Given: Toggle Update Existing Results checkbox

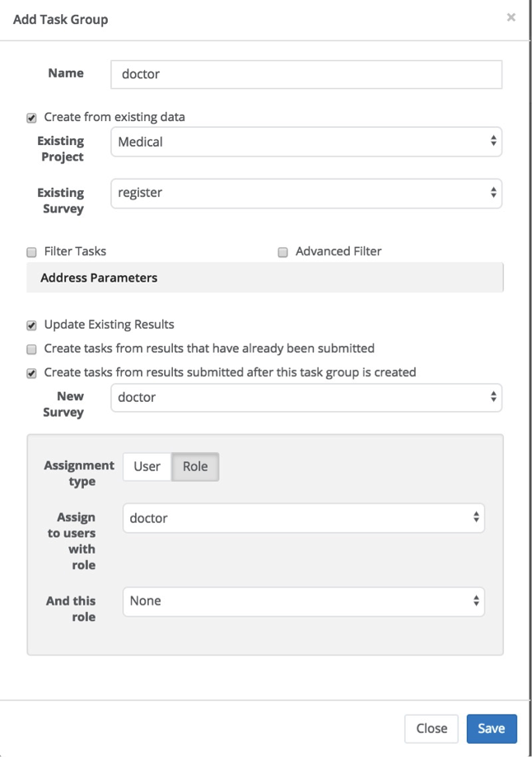Looking at the screenshot, I should 32,325.
